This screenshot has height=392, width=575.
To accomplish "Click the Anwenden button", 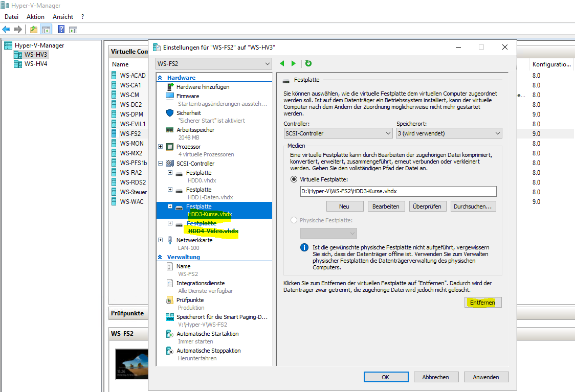I will (x=486, y=377).
